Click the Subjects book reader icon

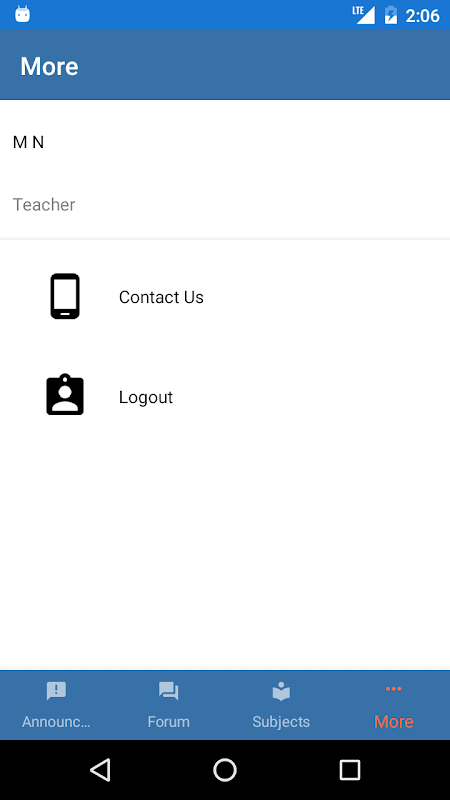pos(281,691)
